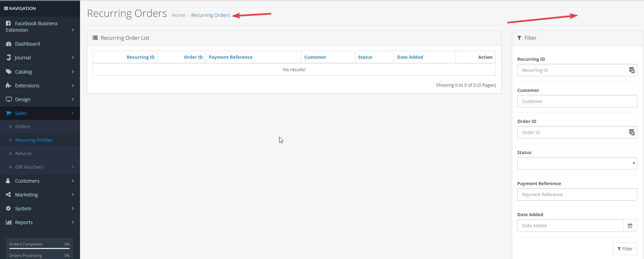
Task: Click the 'Orders Processing' status label
Action: 26,256
